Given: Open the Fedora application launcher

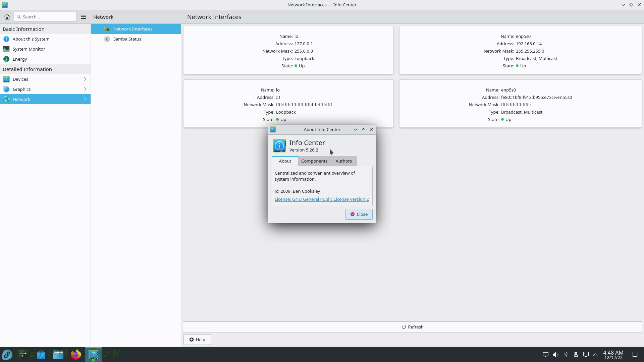Looking at the screenshot, I should (x=7, y=354).
